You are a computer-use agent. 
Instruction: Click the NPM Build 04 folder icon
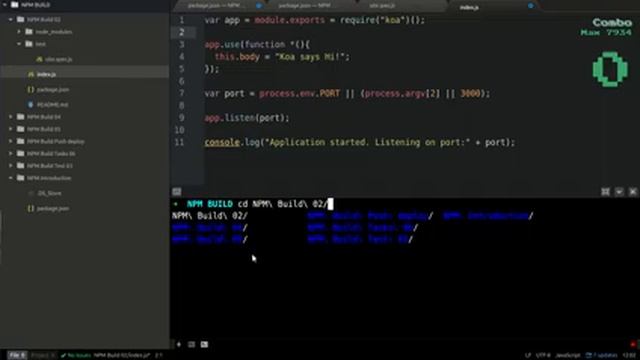pyautogui.click(x=20, y=117)
